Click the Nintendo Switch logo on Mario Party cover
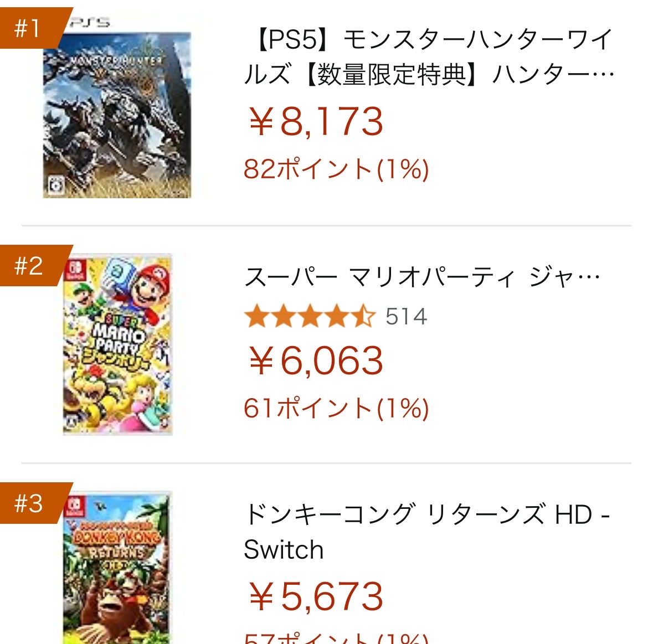 point(75,269)
